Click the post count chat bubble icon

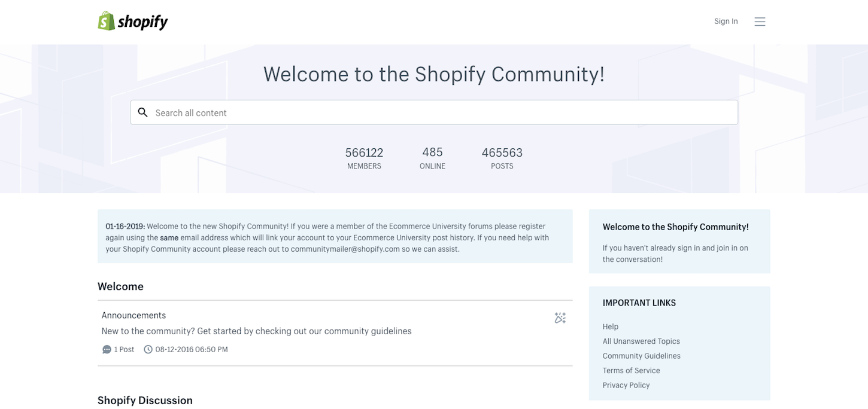[x=107, y=349]
